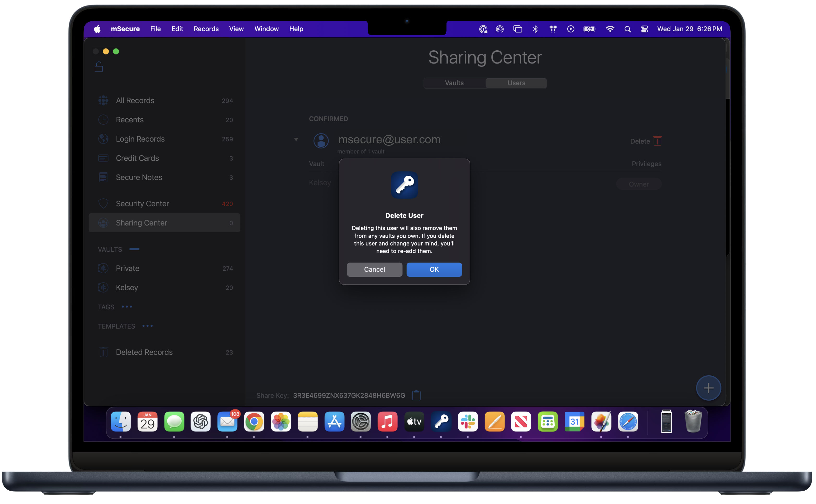The height and width of the screenshot is (504, 816).
Task: Copy share key with clipboard icon
Action: click(x=416, y=395)
